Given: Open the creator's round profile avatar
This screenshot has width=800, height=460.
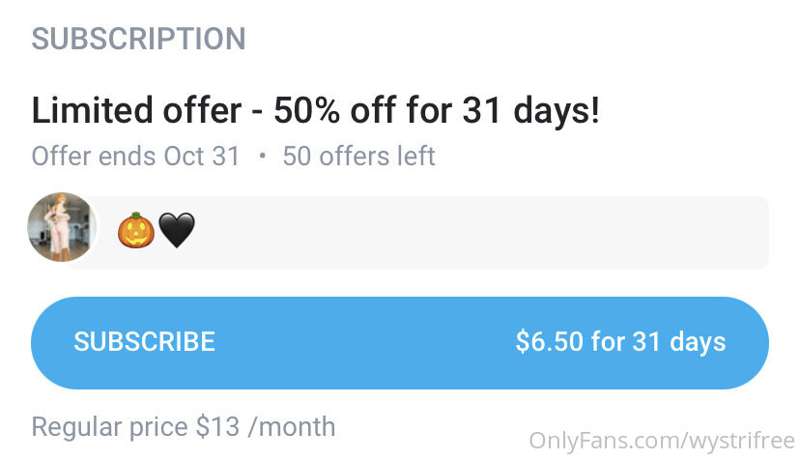Looking at the screenshot, I should point(62,227).
